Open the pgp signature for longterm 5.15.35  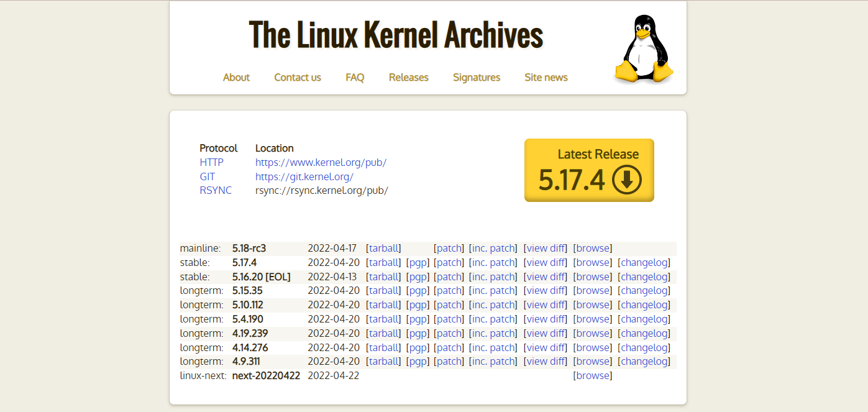418,290
